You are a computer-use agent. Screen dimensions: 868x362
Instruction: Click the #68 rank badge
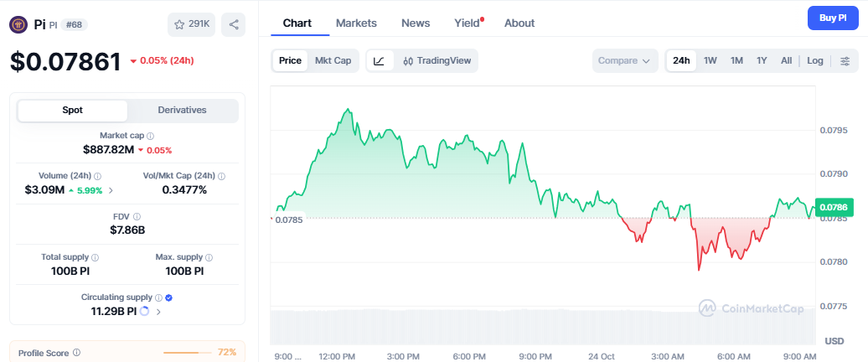coord(74,25)
